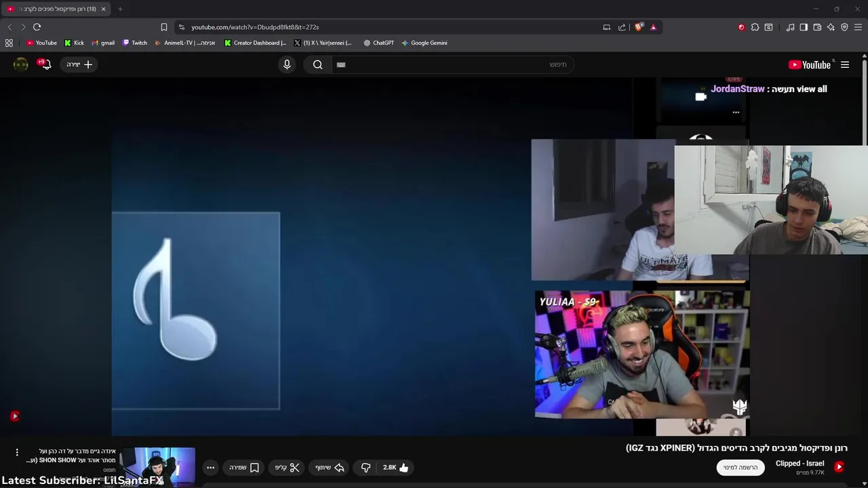This screenshot has width=868, height=488.
Task: Dislike the video
Action: [x=366, y=468]
